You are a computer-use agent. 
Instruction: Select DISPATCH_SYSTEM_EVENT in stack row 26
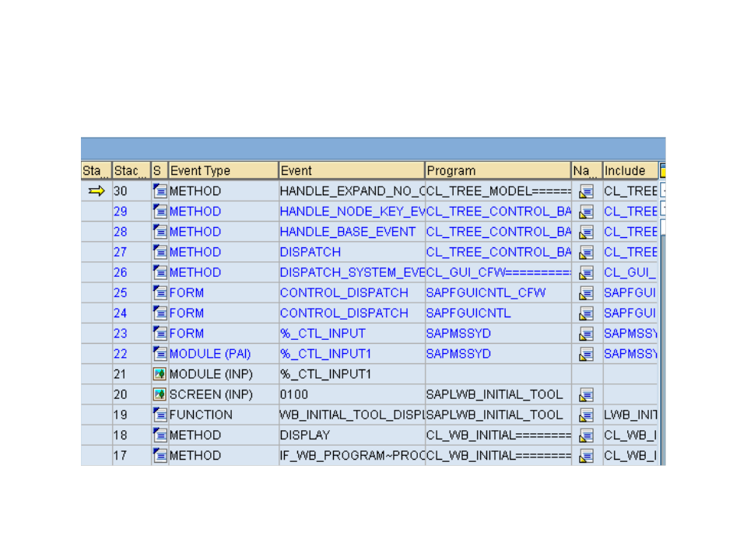[352, 272]
